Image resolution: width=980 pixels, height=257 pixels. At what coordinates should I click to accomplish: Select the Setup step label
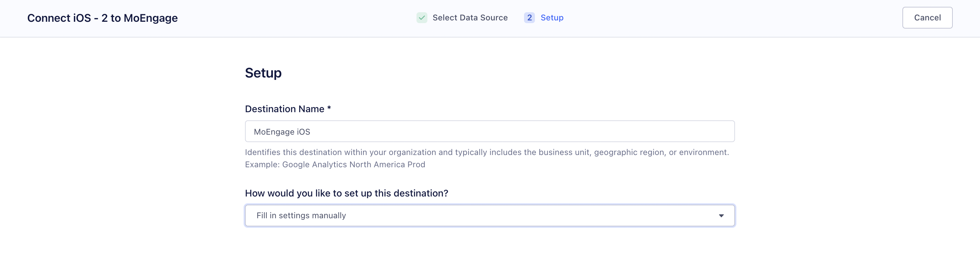pos(552,18)
